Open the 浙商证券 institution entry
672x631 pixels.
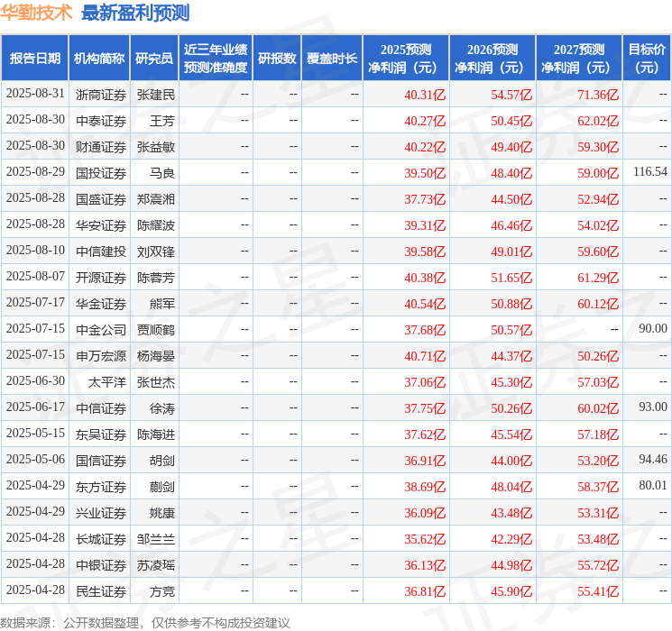(101, 95)
